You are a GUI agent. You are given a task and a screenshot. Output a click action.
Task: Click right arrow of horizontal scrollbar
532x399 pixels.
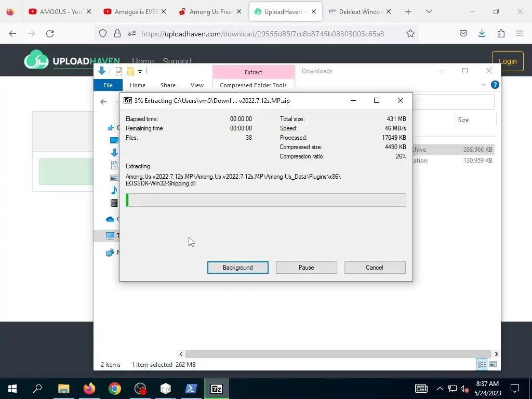[496, 354]
